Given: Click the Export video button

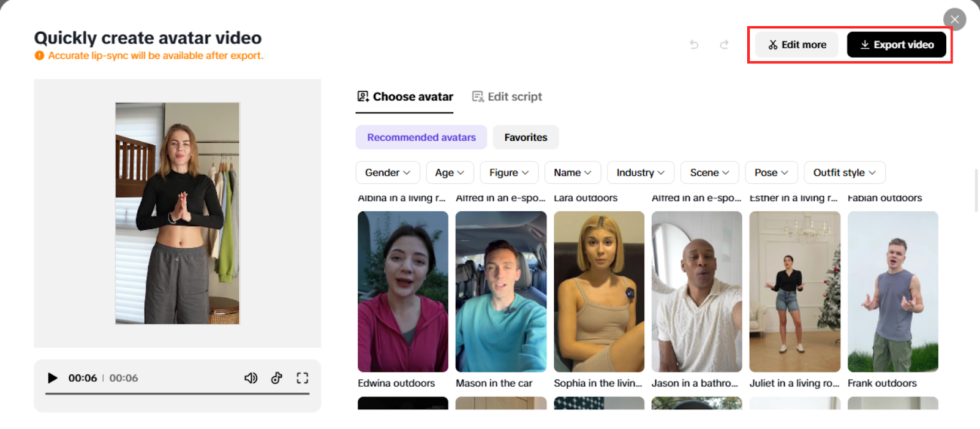Looking at the screenshot, I should click(897, 45).
